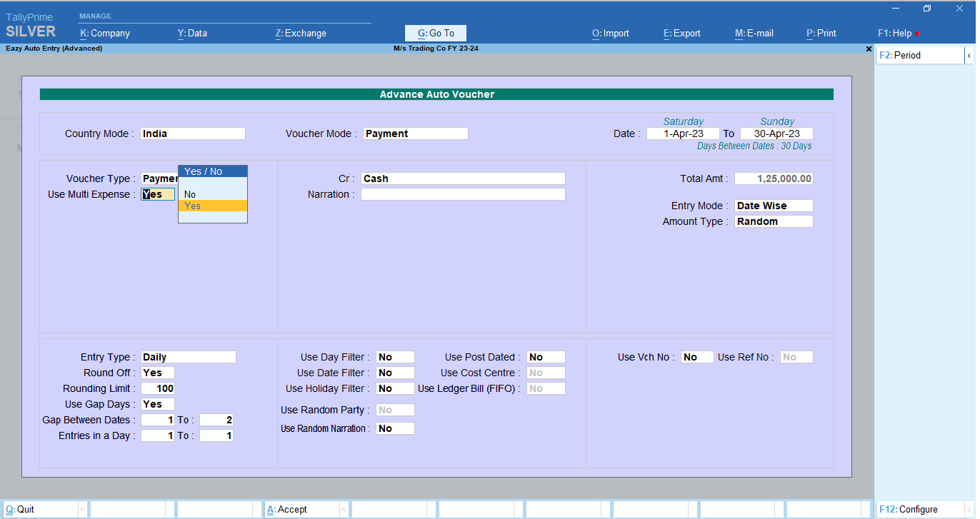This screenshot has width=980, height=519.
Task: Open the K: Company menu
Action: [x=105, y=33]
